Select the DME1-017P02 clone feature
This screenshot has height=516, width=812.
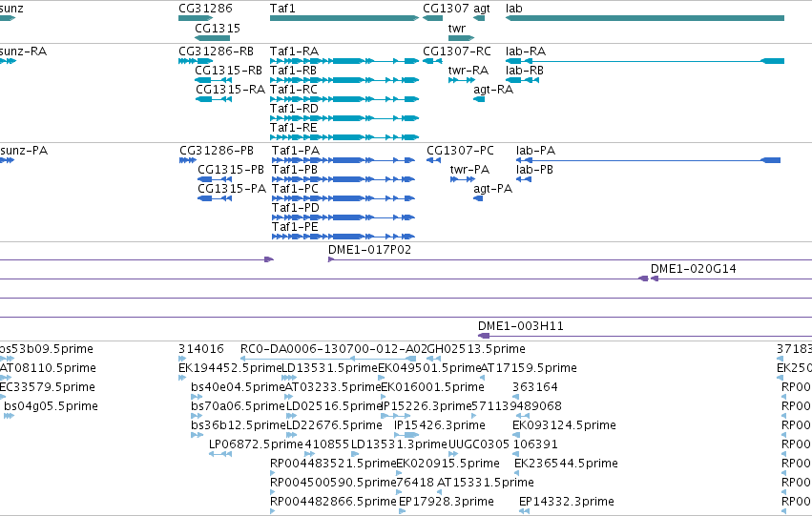[571, 259]
